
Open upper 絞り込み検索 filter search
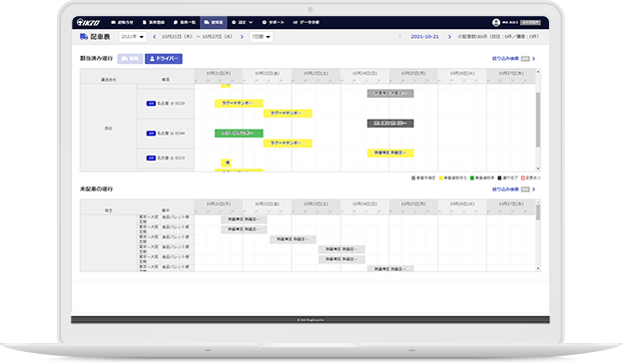[505, 59]
